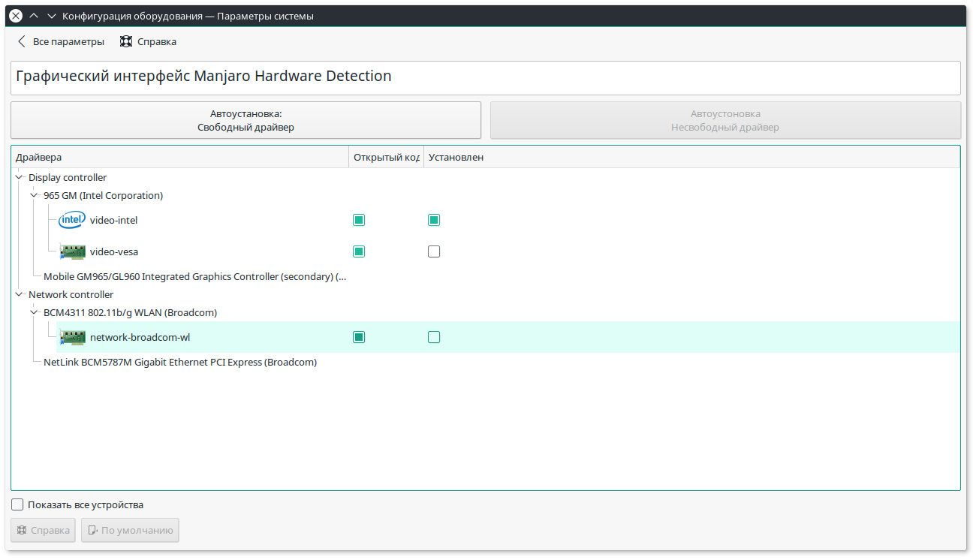Click the Драйвера column header

point(180,157)
